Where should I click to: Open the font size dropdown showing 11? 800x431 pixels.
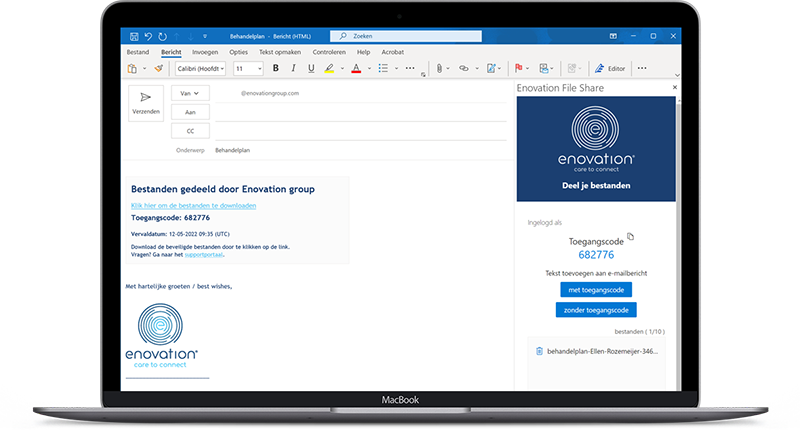(247, 69)
